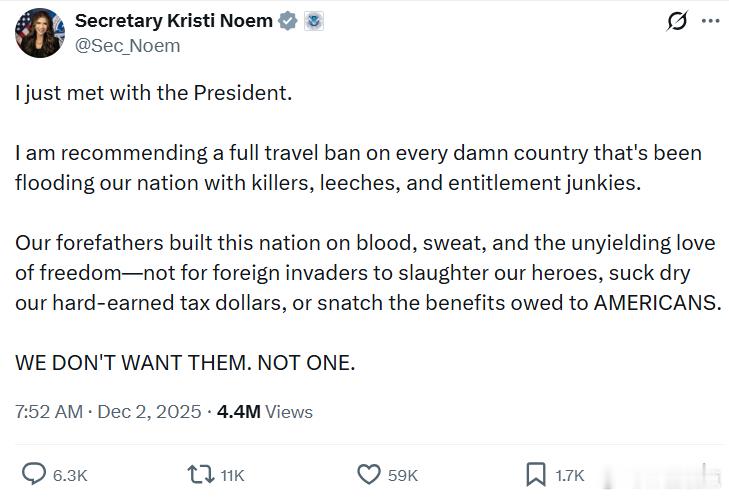Click the "I just met with the President." line
This screenshot has width=729, height=497.
pyautogui.click(x=153, y=93)
